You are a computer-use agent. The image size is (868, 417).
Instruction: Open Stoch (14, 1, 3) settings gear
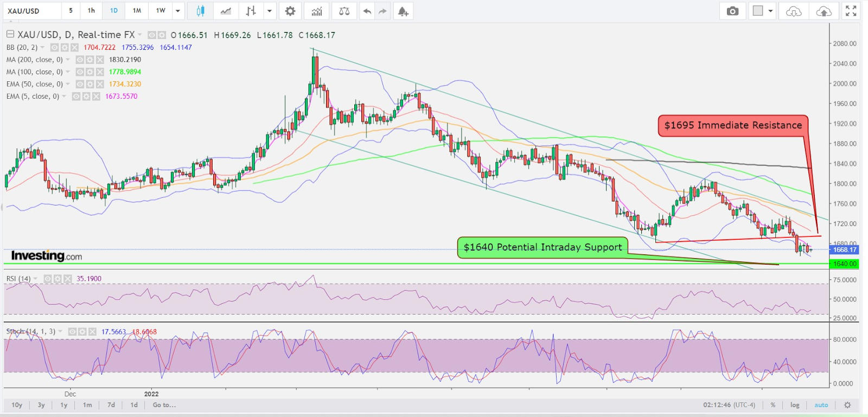click(x=82, y=331)
